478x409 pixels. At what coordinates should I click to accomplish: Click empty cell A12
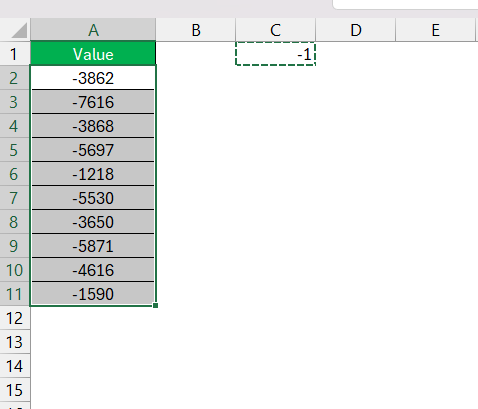[x=93, y=318]
